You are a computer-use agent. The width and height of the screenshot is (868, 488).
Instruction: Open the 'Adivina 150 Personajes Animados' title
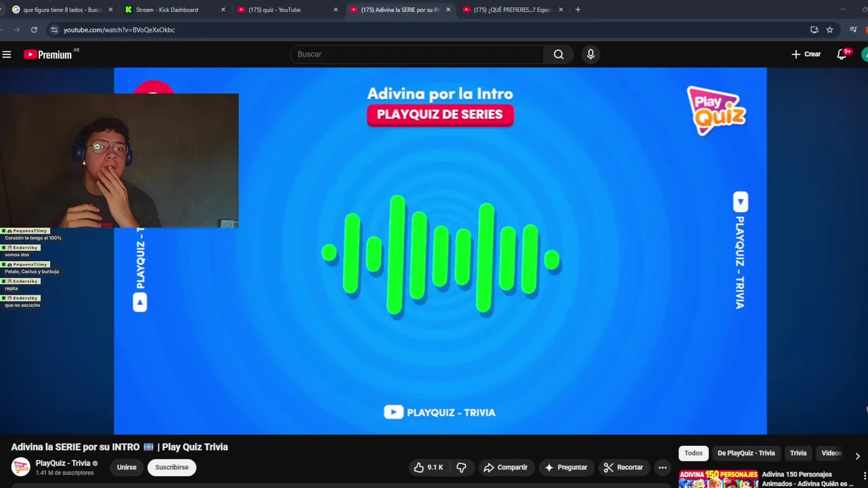coord(807,479)
